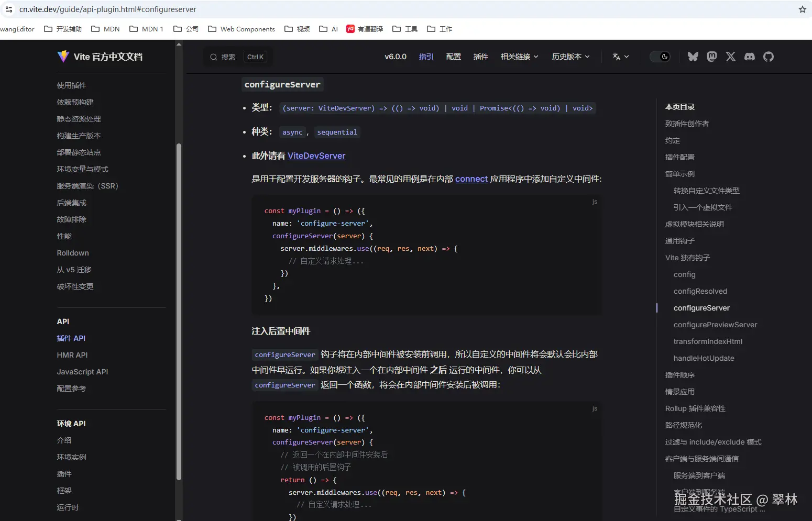Screen dimensions: 812x521
Task: Select the 指引 nav tab
Action: pos(426,57)
